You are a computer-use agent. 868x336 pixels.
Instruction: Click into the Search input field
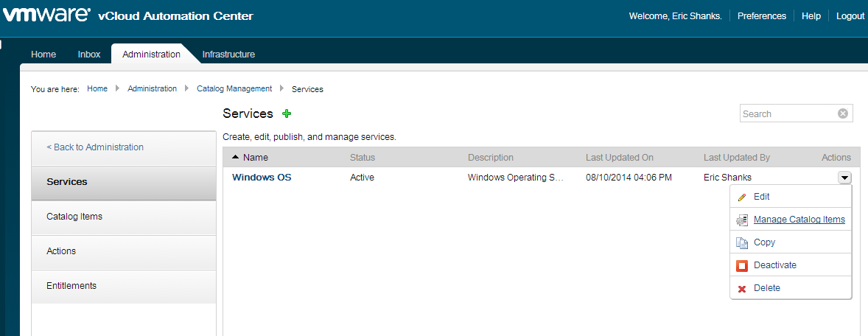pyautogui.click(x=787, y=113)
